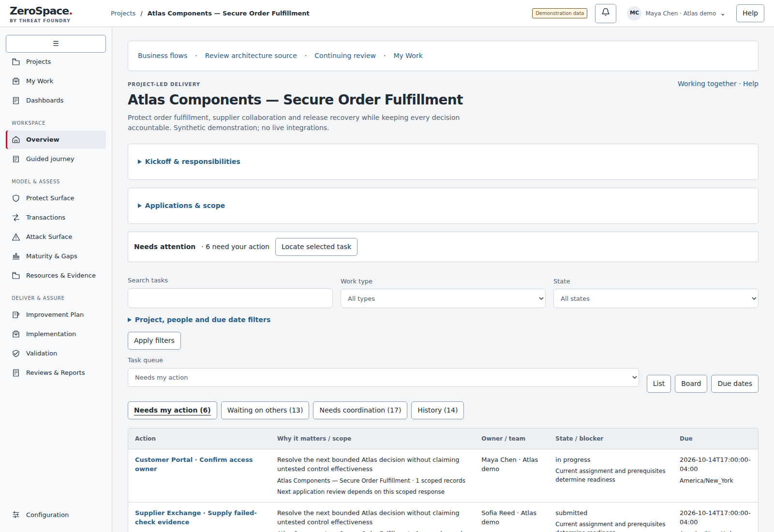The height and width of the screenshot is (532, 774).
Task: Switch to Board view
Action: (x=691, y=384)
